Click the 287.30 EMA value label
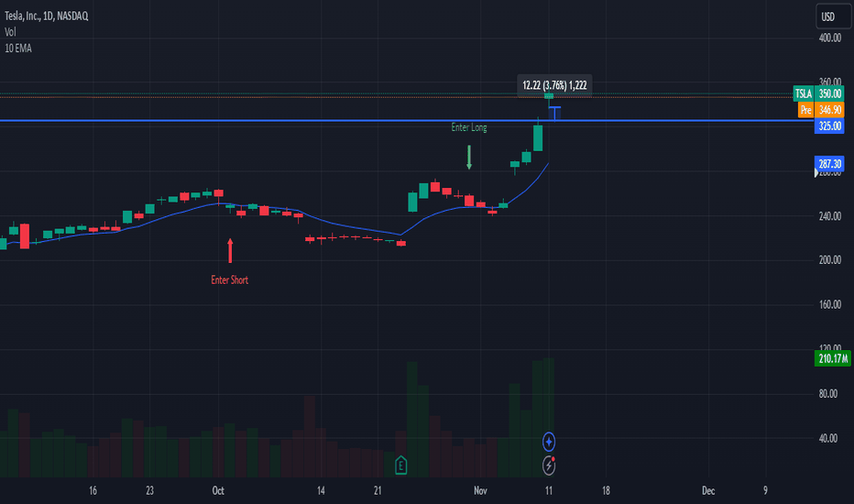The height and width of the screenshot is (504, 854). tap(829, 163)
